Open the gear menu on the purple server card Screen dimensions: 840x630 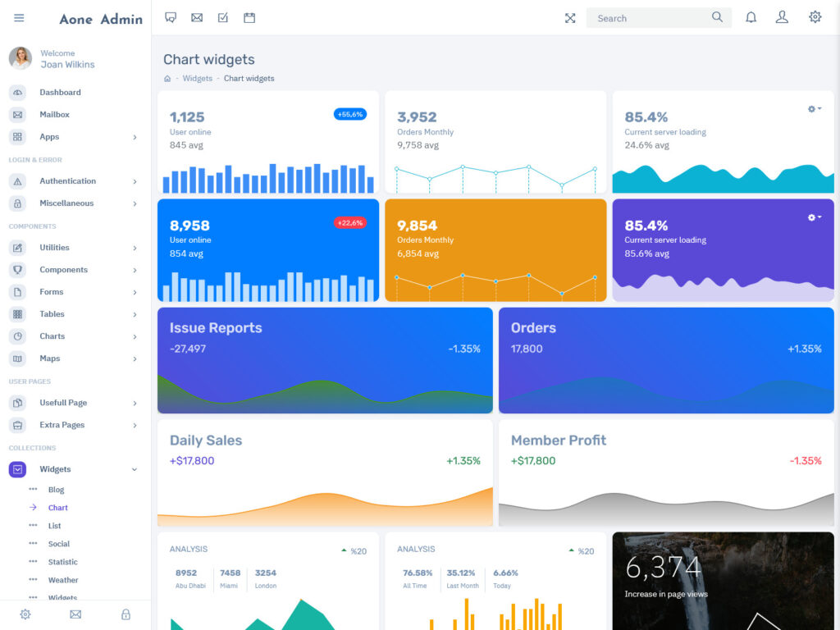tap(810, 217)
